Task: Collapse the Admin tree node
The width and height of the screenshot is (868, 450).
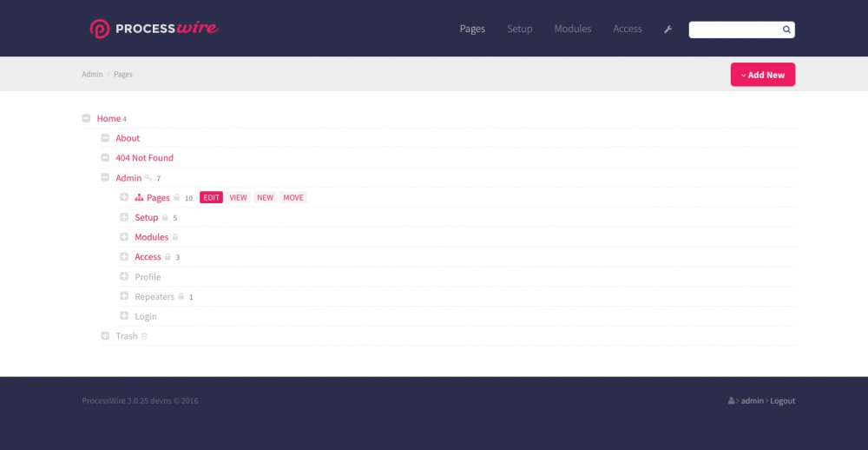Action: pyautogui.click(x=105, y=178)
